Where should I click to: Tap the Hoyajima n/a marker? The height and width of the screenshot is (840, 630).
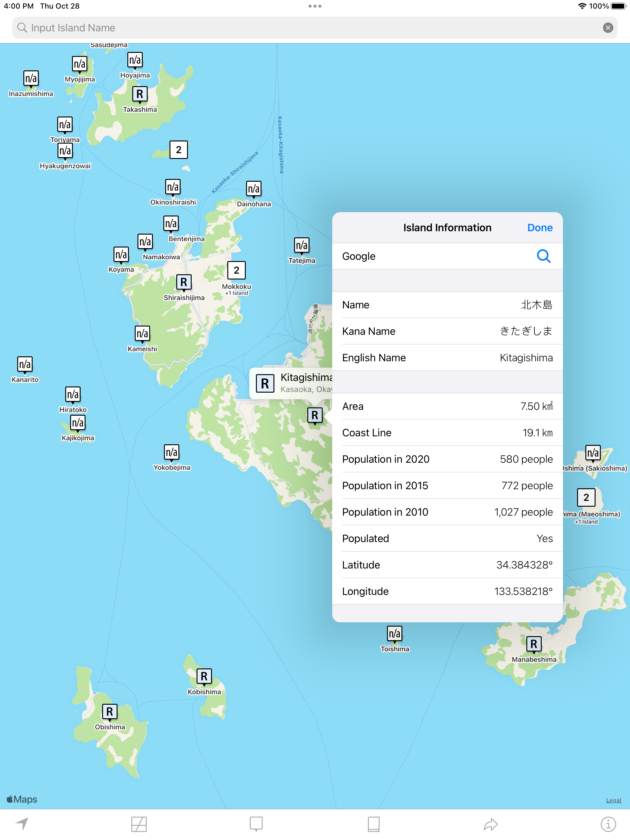coord(135,60)
